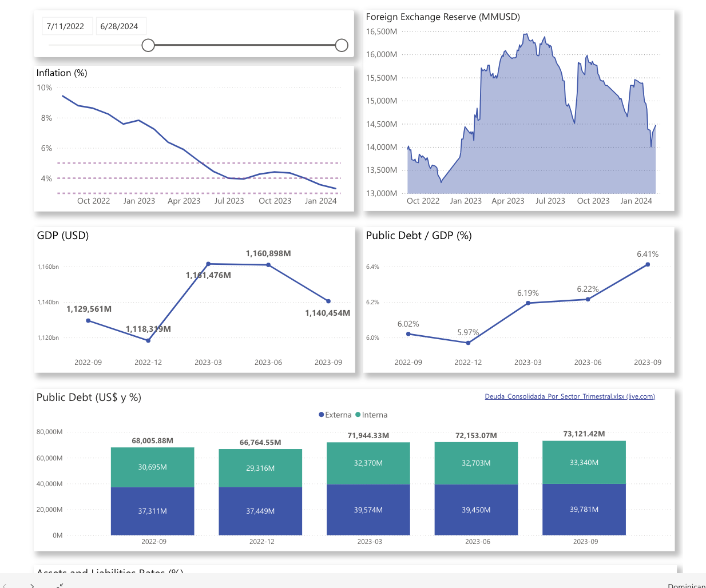Image resolution: width=706 pixels, height=588 pixels.
Task: Click the Public Debt/GDP point for 2023-09
Action: 648,264
